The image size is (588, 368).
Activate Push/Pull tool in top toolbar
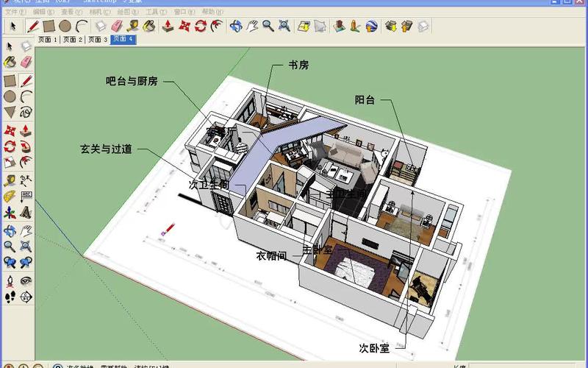pyautogui.click(x=168, y=26)
